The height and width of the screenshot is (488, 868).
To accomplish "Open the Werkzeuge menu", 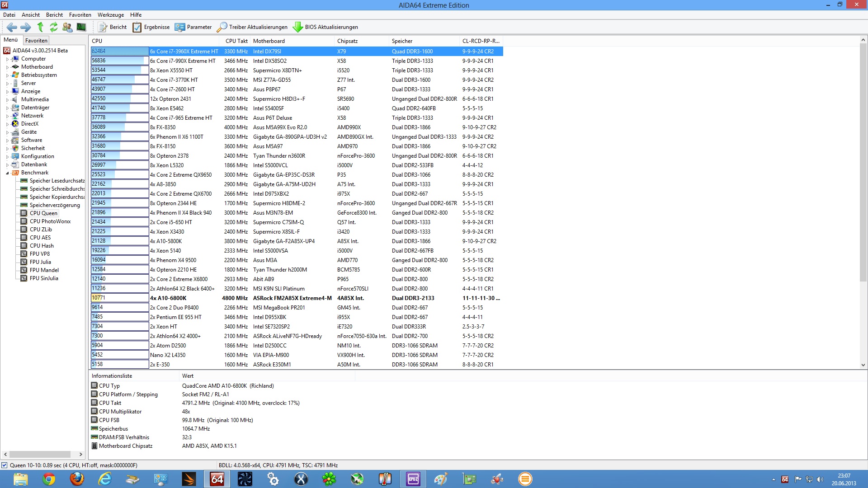I will pyautogui.click(x=111, y=15).
